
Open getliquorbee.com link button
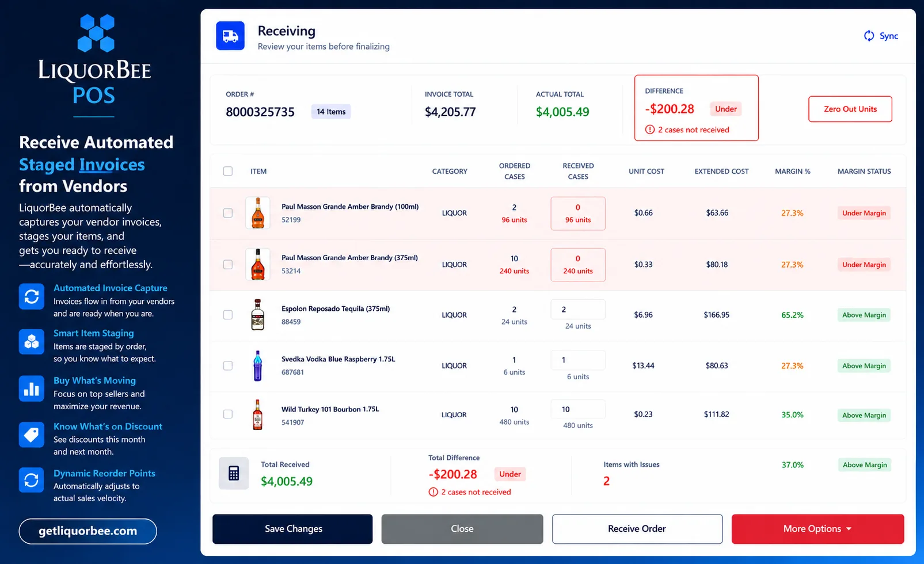[x=88, y=531]
